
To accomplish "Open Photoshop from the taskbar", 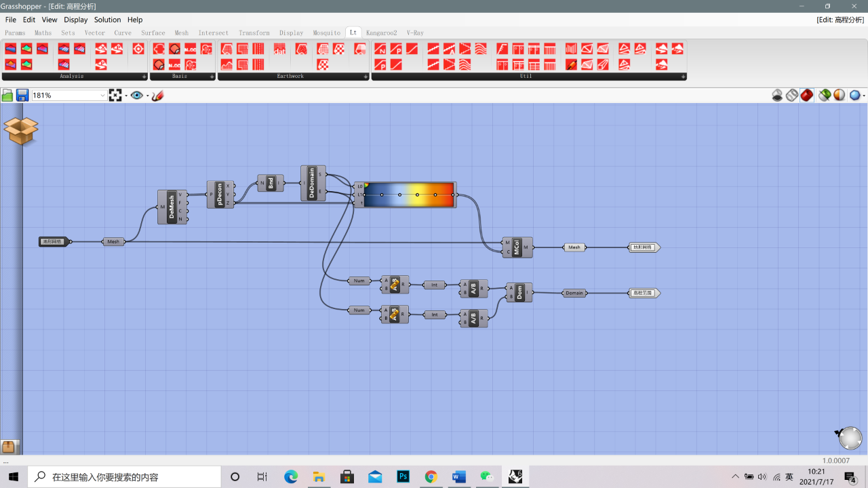I will pos(403,476).
